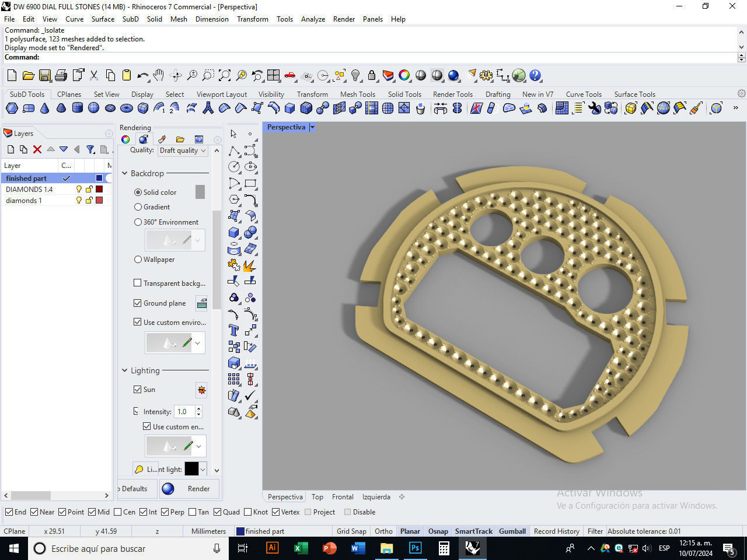This screenshot has width=747, height=560.
Task: Click the blue Rendered sphere icon
Action: tap(453, 75)
